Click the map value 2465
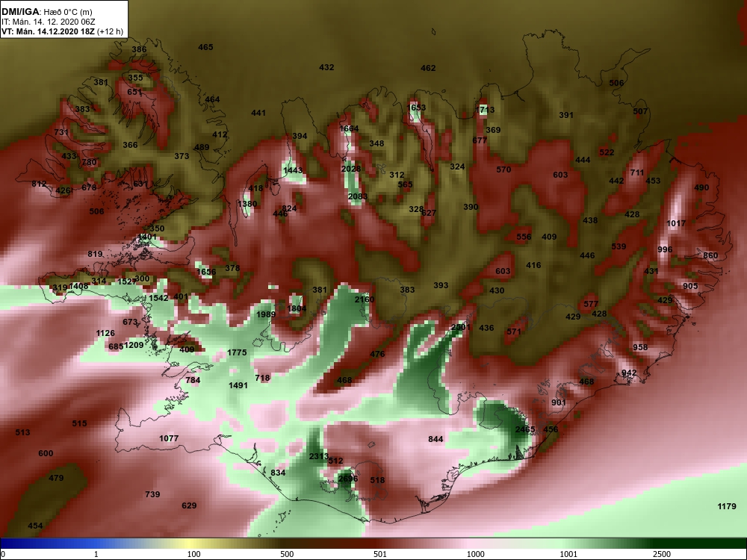 point(525,429)
